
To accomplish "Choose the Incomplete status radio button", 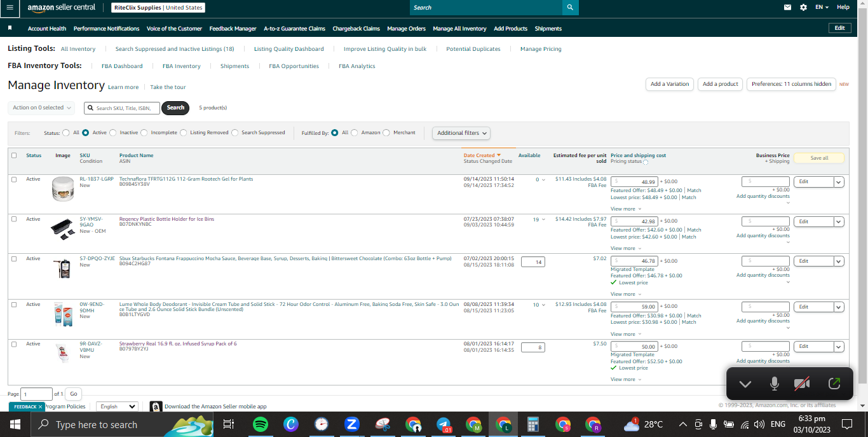I will [144, 132].
